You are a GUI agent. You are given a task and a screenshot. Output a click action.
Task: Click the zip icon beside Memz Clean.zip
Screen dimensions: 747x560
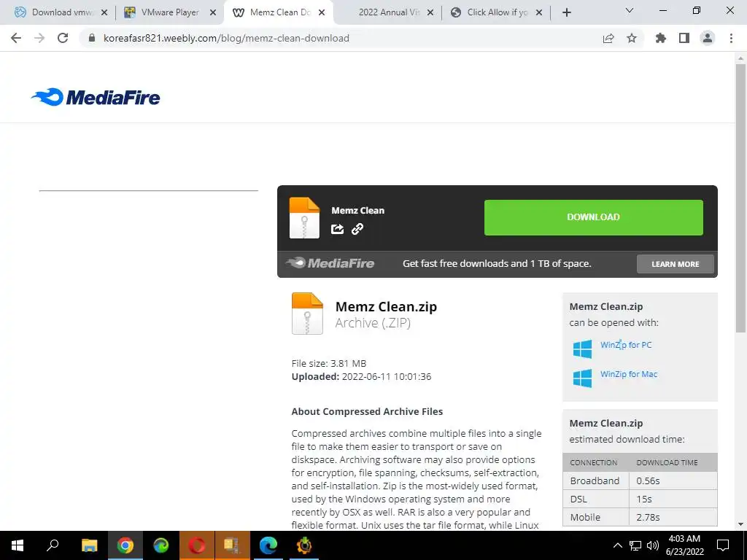coord(307,314)
